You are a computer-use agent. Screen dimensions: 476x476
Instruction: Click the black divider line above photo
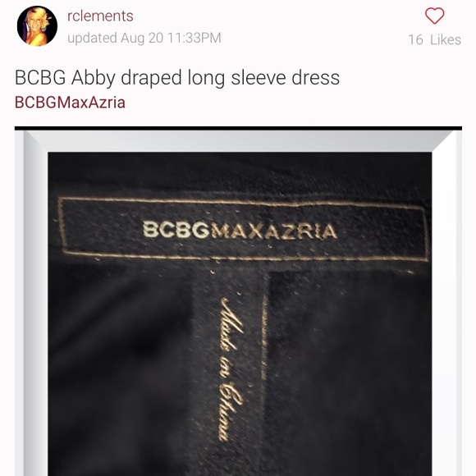pos(238,128)
